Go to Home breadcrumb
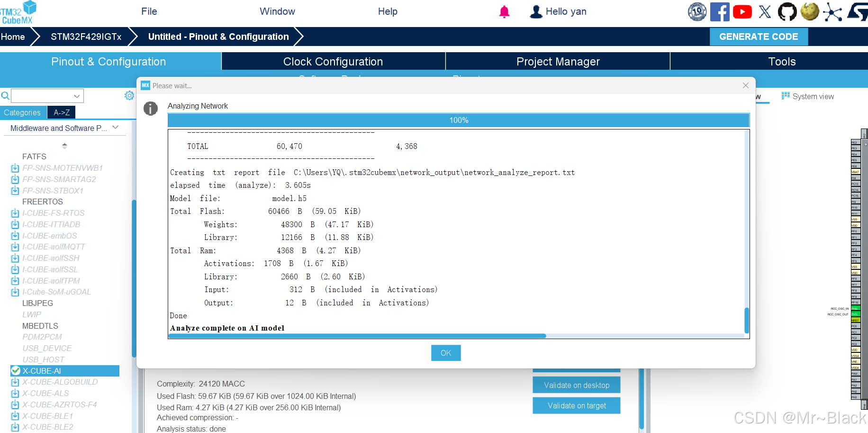The image size is (868, 433). 13,37
